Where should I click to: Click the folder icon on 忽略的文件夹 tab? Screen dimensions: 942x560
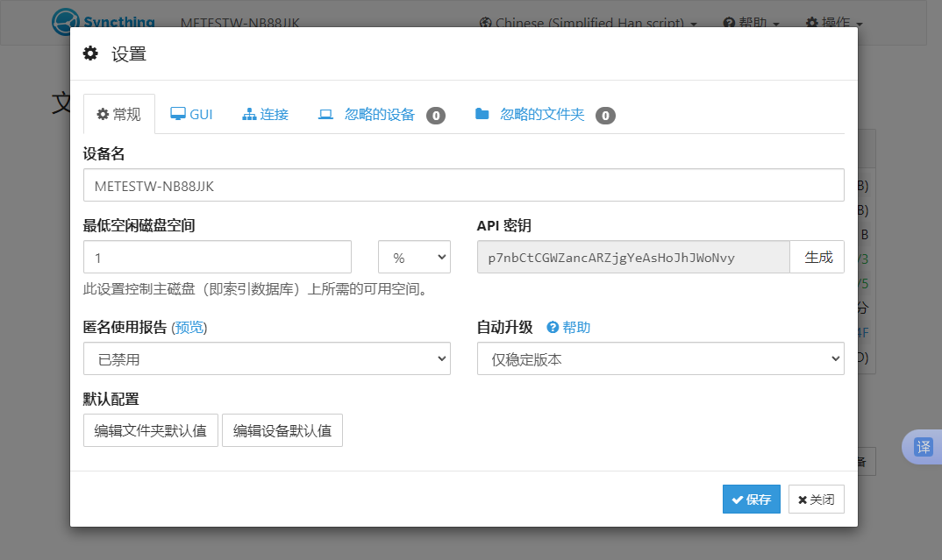(x=482, y=113)
